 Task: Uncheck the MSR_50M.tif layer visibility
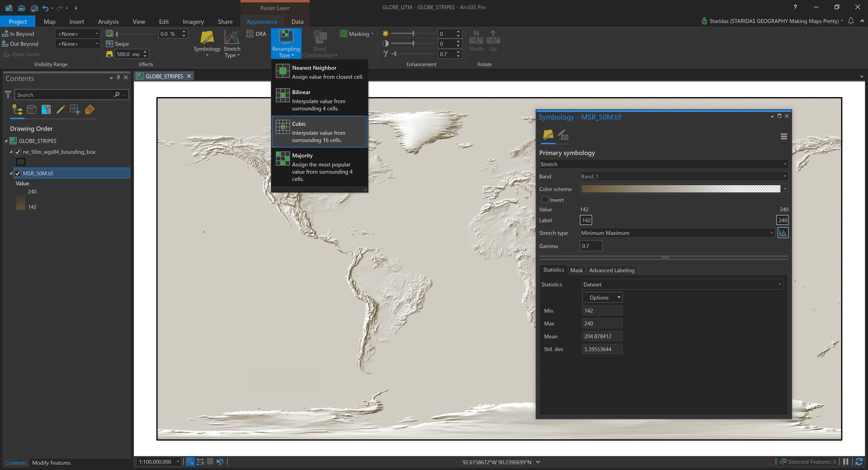pyautogui.click(x=18, y=173)
